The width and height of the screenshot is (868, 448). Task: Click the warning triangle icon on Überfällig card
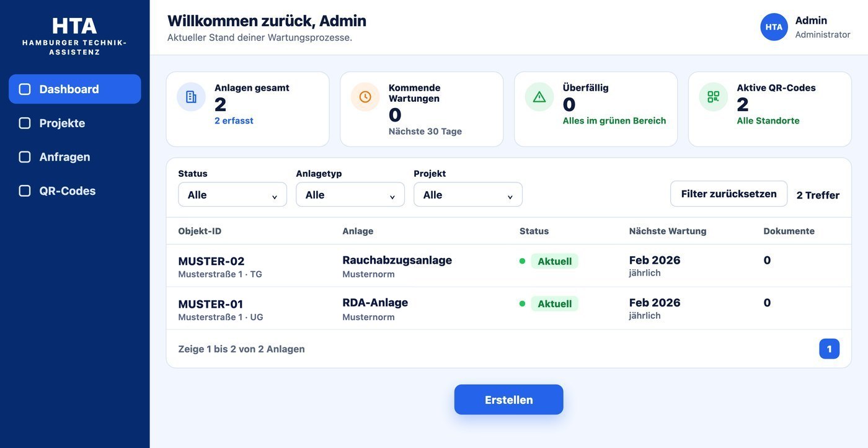(539, 97)
